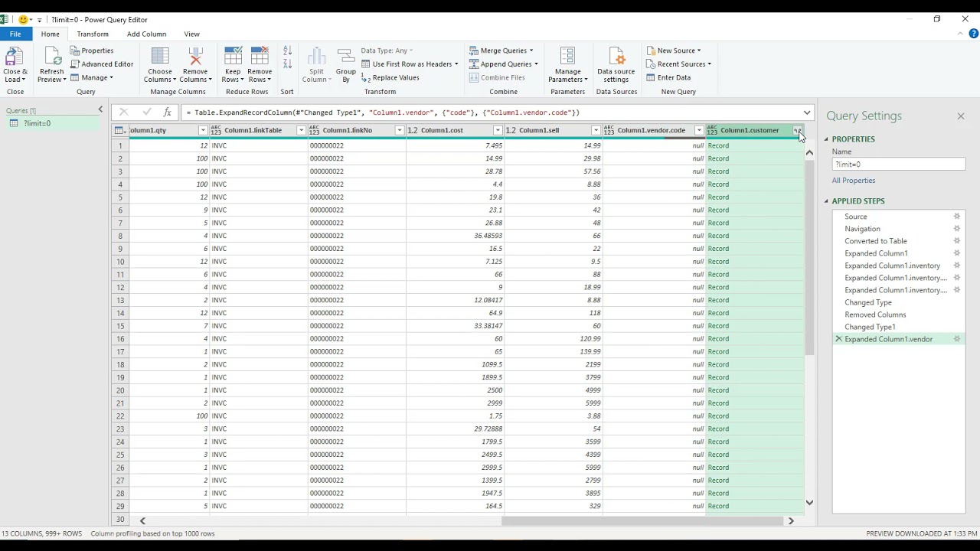Viewport: 980px width, 551px height.
Task: Open Merge Queries dropdown
Action: (x=501, y=51)
